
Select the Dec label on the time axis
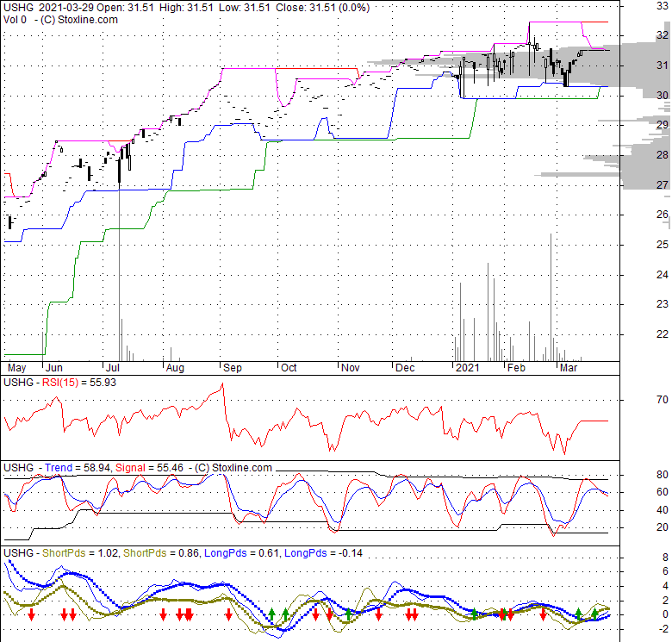pos(405,368)
